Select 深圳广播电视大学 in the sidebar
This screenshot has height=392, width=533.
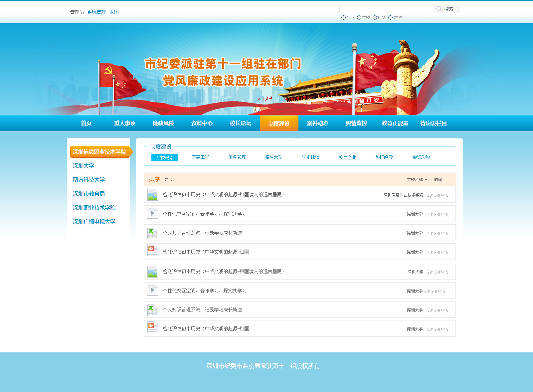pos(94,222)
